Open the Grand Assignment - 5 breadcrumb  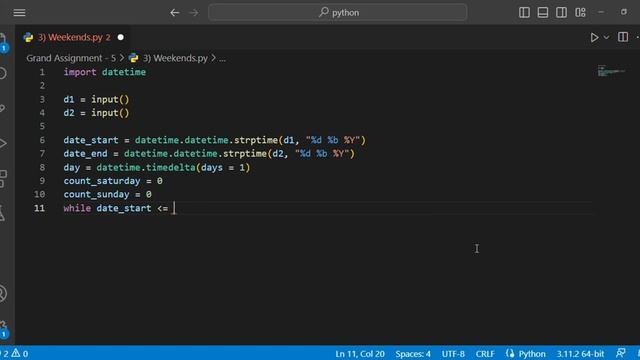pyautogui.click(x=71, y=58)
